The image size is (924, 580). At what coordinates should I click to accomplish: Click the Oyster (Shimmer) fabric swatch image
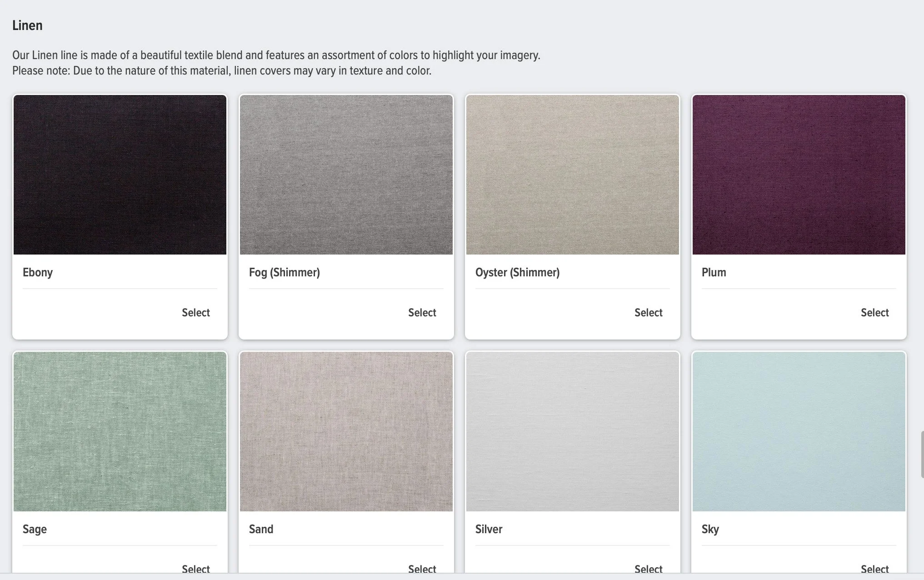(x=572, y=174)
